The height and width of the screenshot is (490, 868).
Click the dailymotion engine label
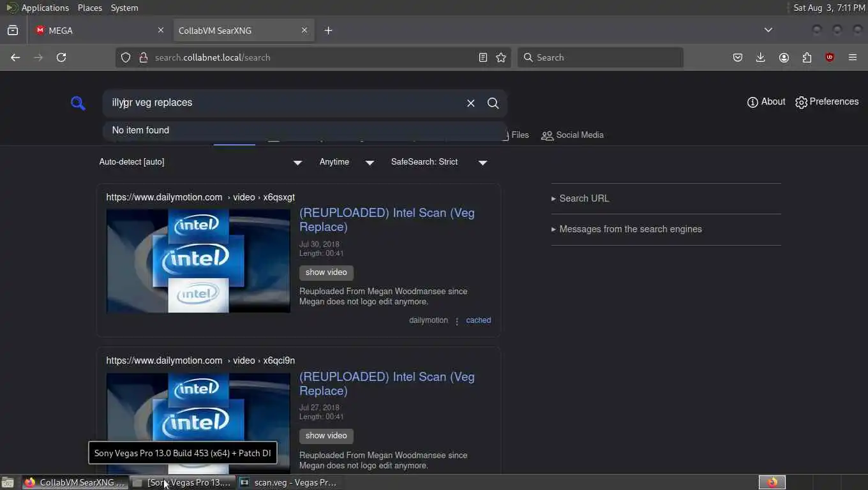(x=428, y=320)
